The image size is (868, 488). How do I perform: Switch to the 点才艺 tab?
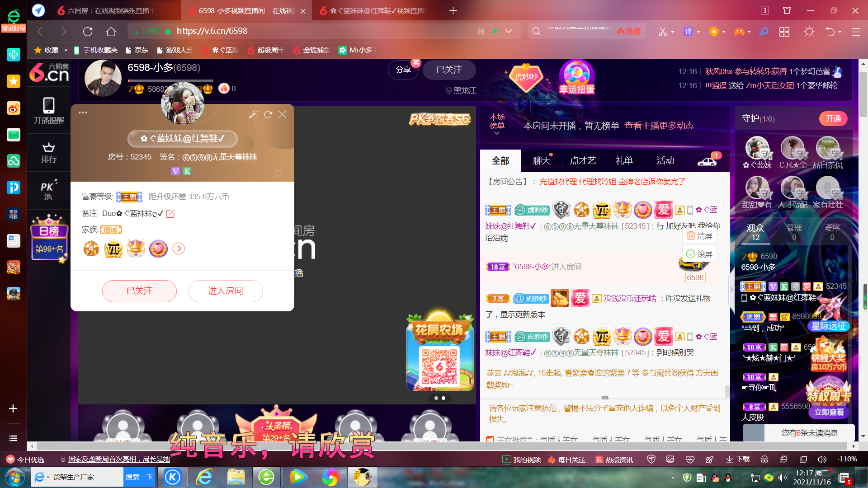pos(583,161)
